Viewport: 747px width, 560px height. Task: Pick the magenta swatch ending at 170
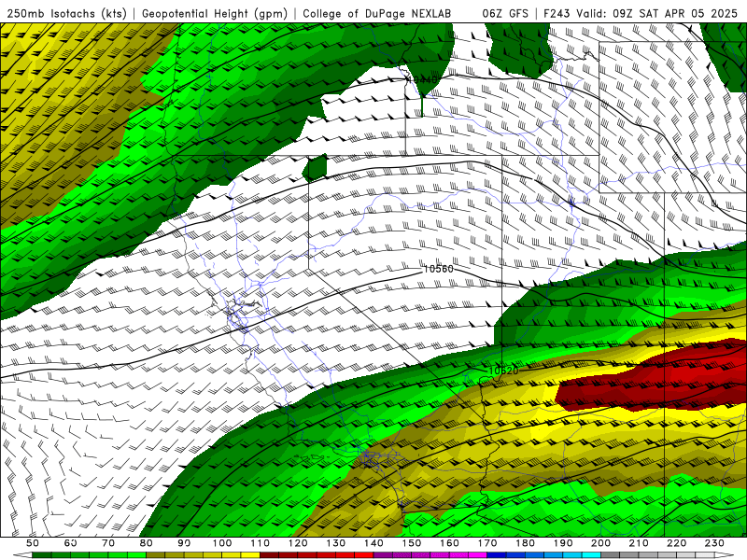tap(477, 555)
